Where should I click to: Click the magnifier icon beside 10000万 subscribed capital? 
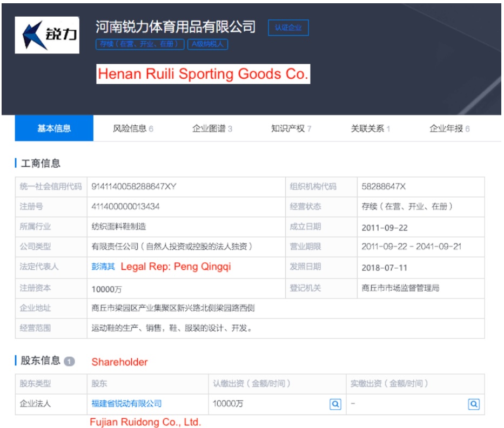point(335,404)
